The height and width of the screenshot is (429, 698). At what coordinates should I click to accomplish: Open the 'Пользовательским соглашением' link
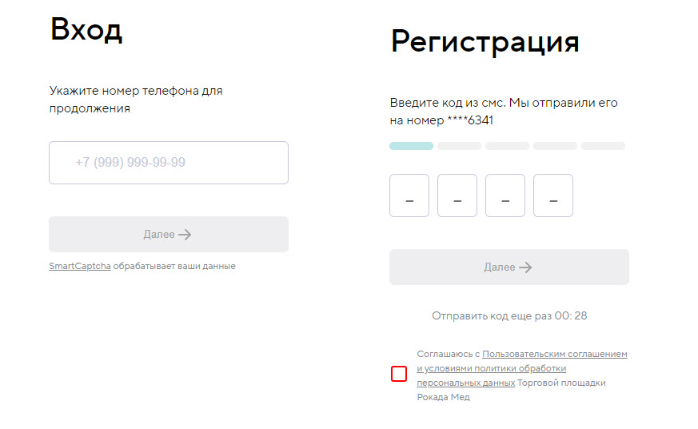click(554, 355)
